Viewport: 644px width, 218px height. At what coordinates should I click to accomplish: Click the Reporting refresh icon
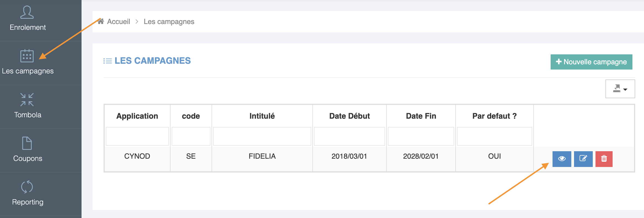click(27, 187)
